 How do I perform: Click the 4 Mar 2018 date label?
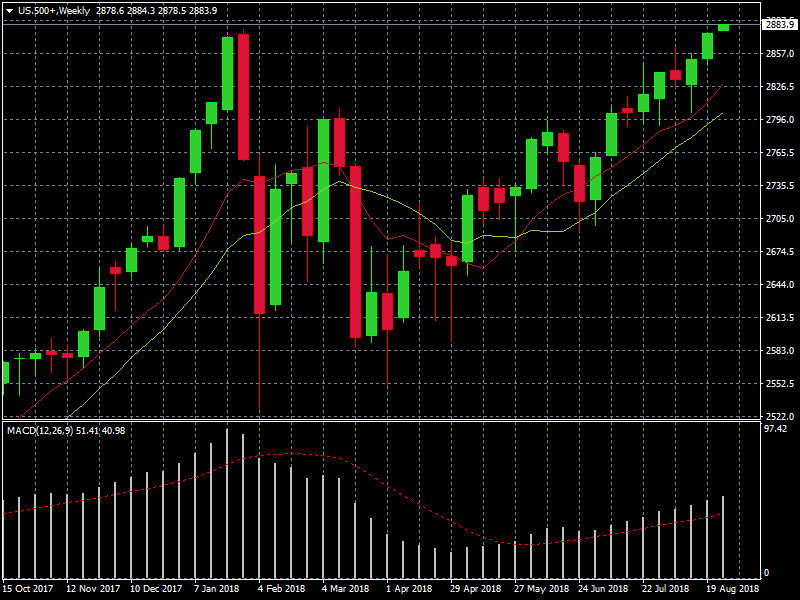[x=345, y=590]
